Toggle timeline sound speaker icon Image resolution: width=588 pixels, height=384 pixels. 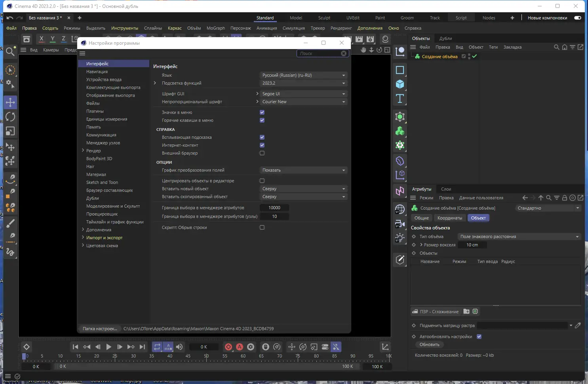point(179,347)
